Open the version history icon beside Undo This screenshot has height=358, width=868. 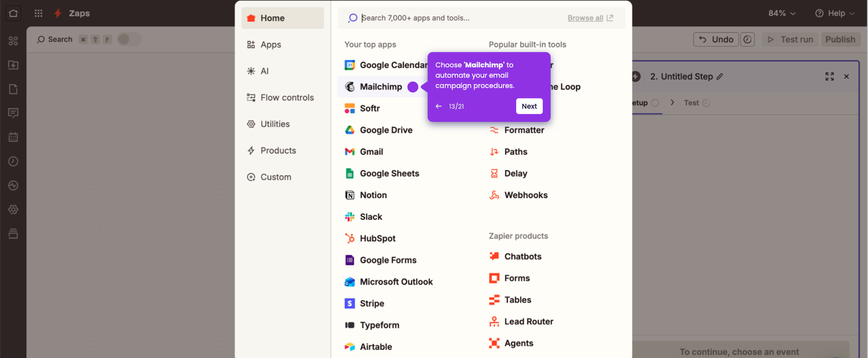747,39
